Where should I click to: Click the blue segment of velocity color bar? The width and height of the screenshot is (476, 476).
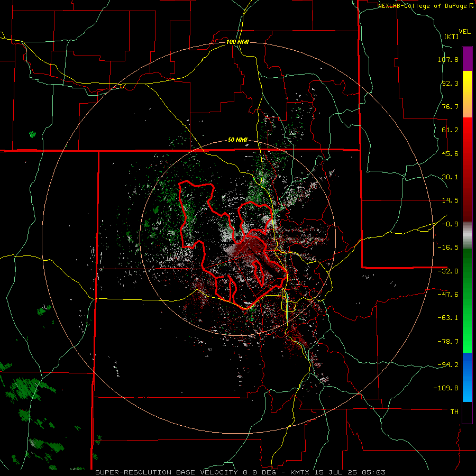click(467, 377)
